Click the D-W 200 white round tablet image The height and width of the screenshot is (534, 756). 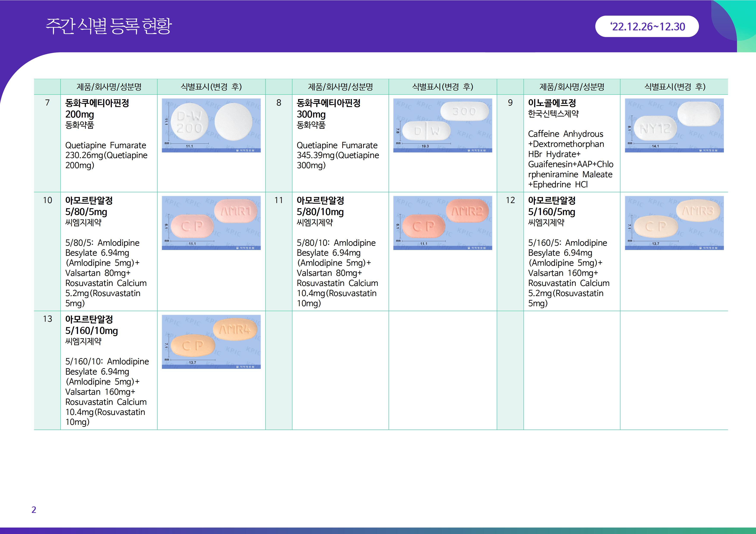pyautogui.click(x=211, y=125)
